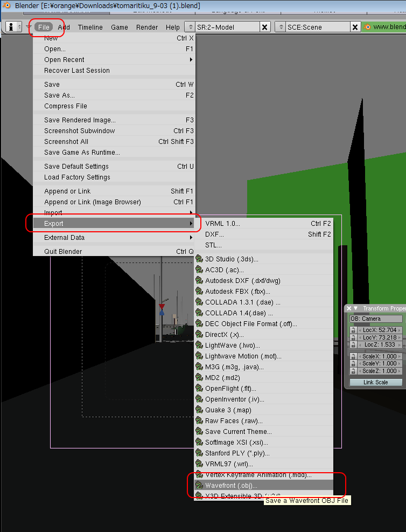Open the Help menu
406x532 pixels.
tap(172, 27)
